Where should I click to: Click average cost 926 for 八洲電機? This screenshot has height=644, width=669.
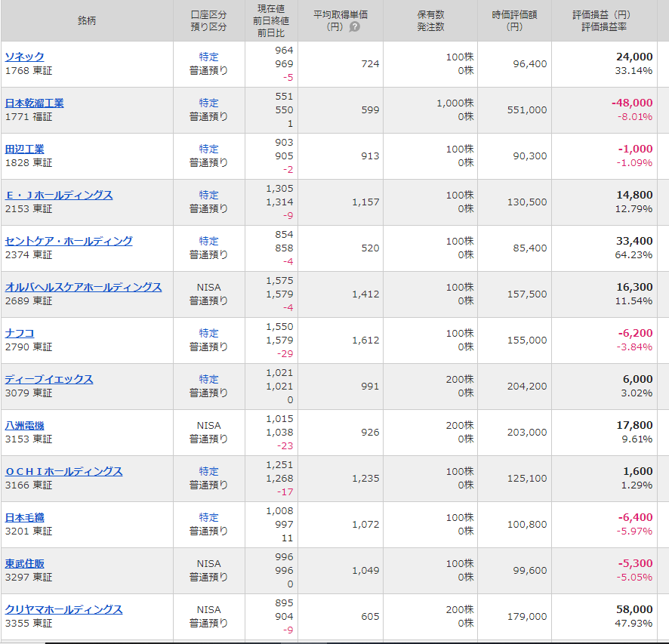370,433
